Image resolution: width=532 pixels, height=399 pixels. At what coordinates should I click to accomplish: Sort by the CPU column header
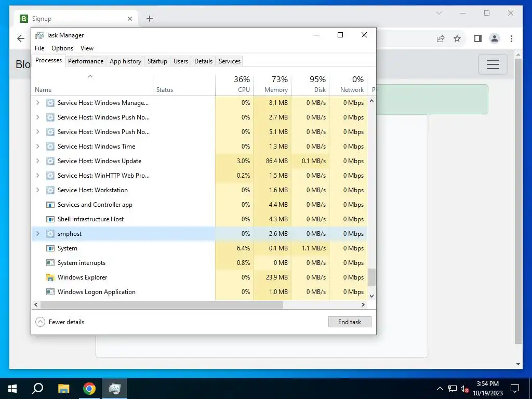tap(234, 85)
